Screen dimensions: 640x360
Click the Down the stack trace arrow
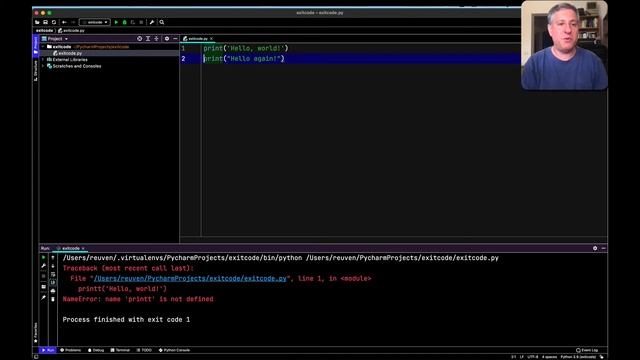click(x=53, y=266)
